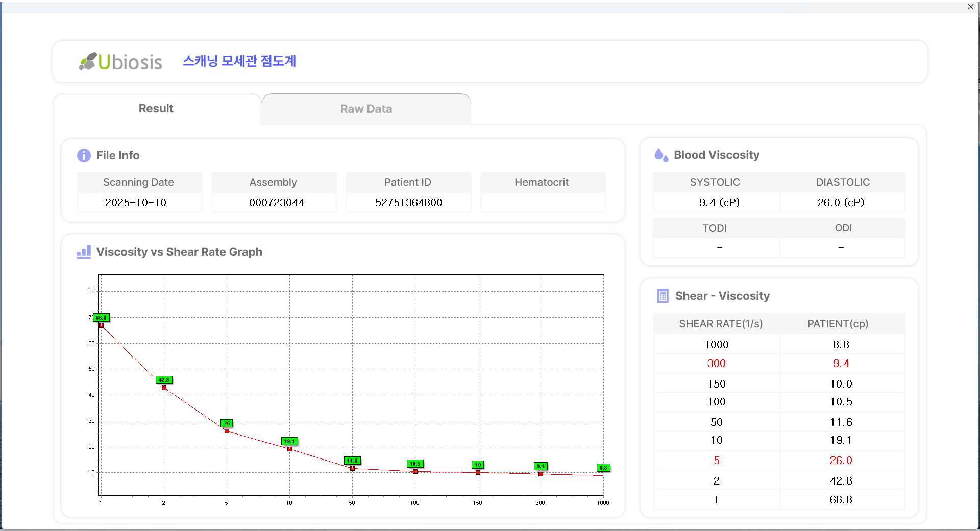Click the Ubiosis logo icon
This screenshot has height=531, width=980.
[88, 61]
